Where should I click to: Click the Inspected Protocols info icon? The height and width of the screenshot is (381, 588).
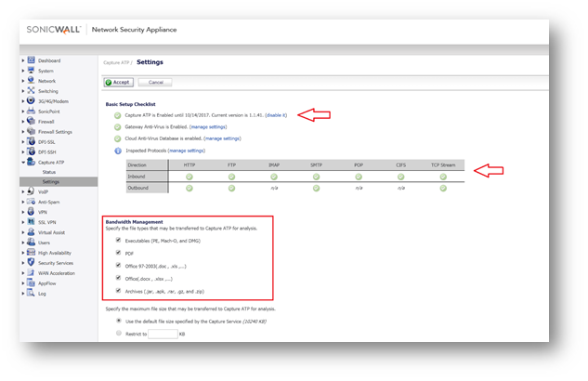click(x=118, y=151)
